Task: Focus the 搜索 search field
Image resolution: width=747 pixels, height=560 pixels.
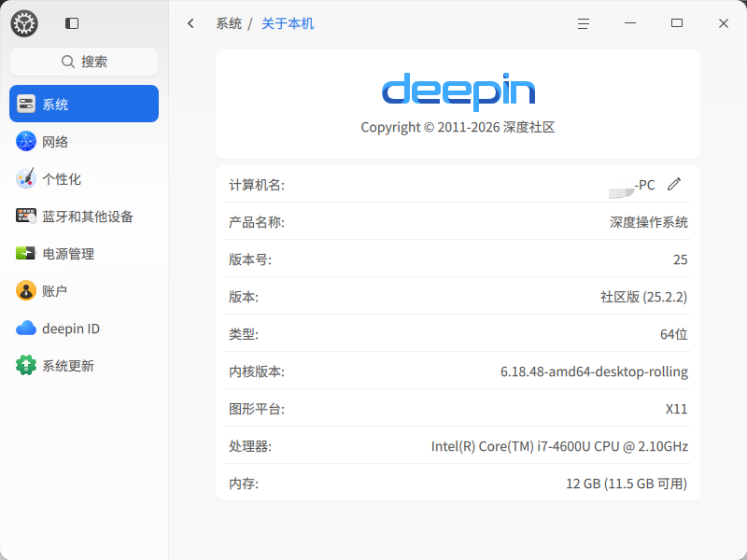Action: (x=84, y=62)
